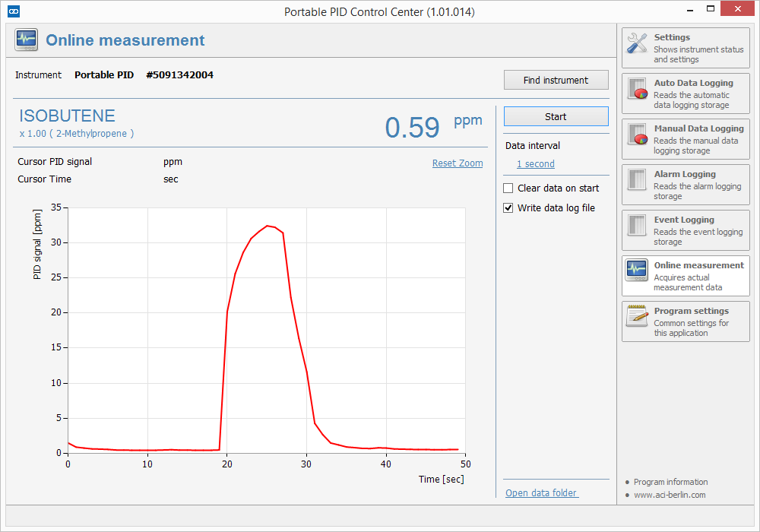Click Program information

pos(670,482)
